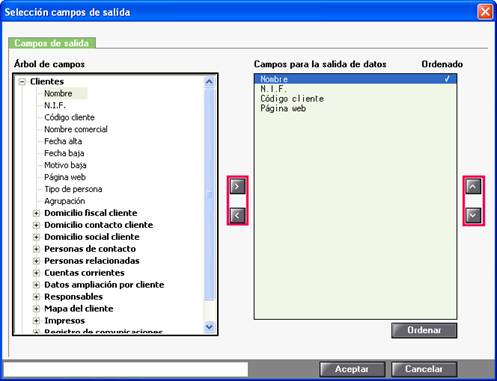Select N.I.F. in the field tree
The height and width of the screenshot is (381, 497).
coord(55,105)
